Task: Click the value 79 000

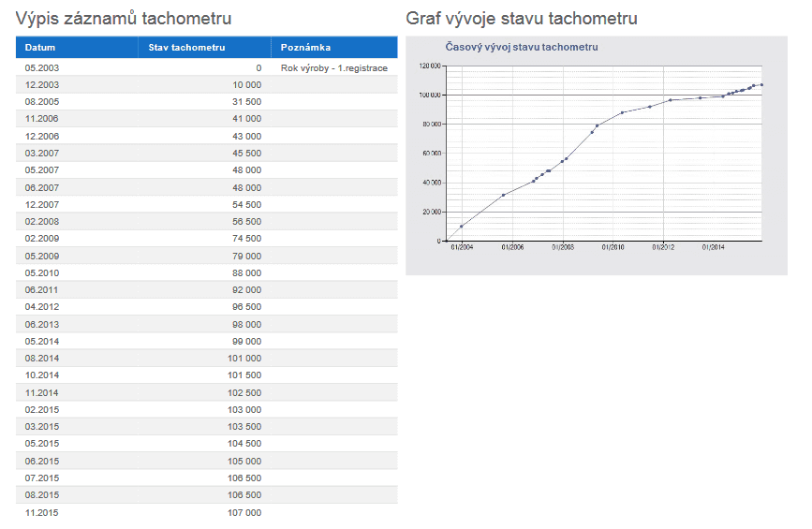Action: click(246, 257)
